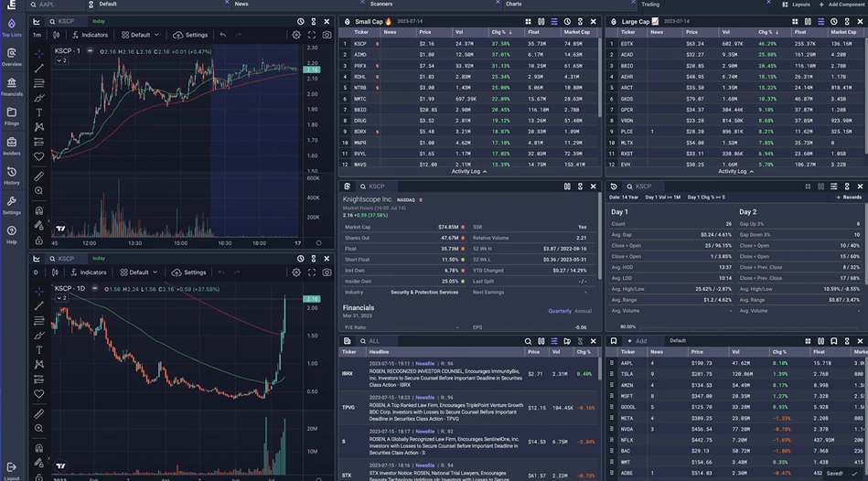Toggle the KSCP - 1 series visibility on the 1m chart

[x=90, y=51]
